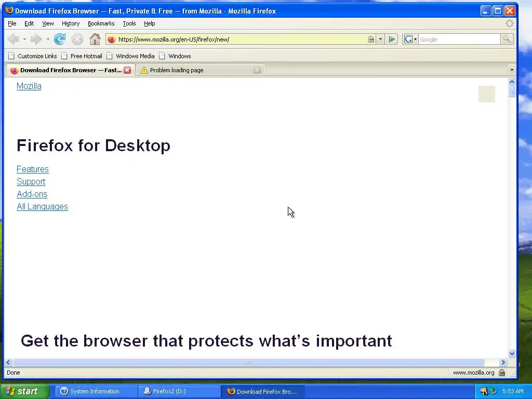
Task: Click the horizontal scrollbar left arrow
Action: coord(8,362)
